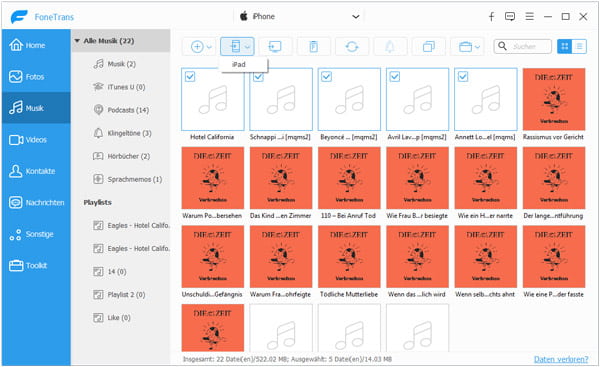Select the Tödliche Mutterliebe thumbnail
600x367 pixels.
pyautogui.click(x=349, y=257)
